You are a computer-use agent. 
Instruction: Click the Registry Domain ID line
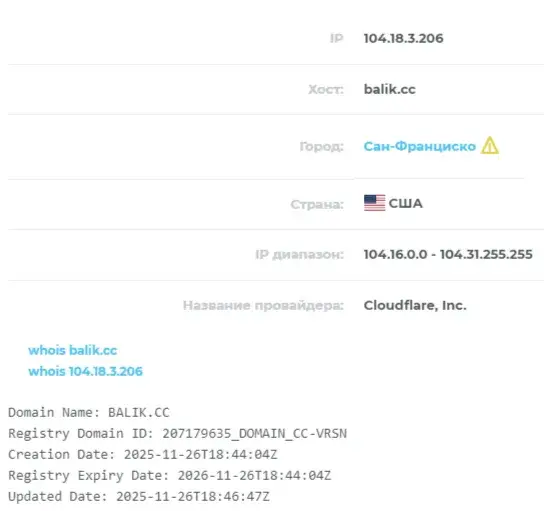click(178, 434)
